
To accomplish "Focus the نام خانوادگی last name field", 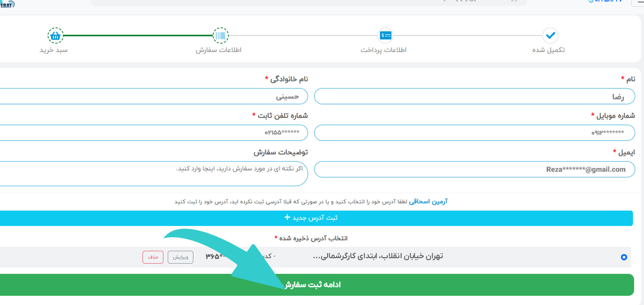I will pyautogui.click(x=154, y=96).
